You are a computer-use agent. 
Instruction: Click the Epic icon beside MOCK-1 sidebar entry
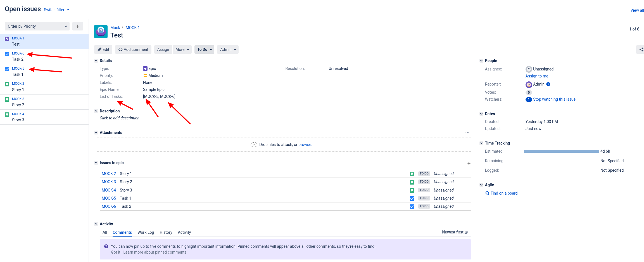tap(7, 38)
